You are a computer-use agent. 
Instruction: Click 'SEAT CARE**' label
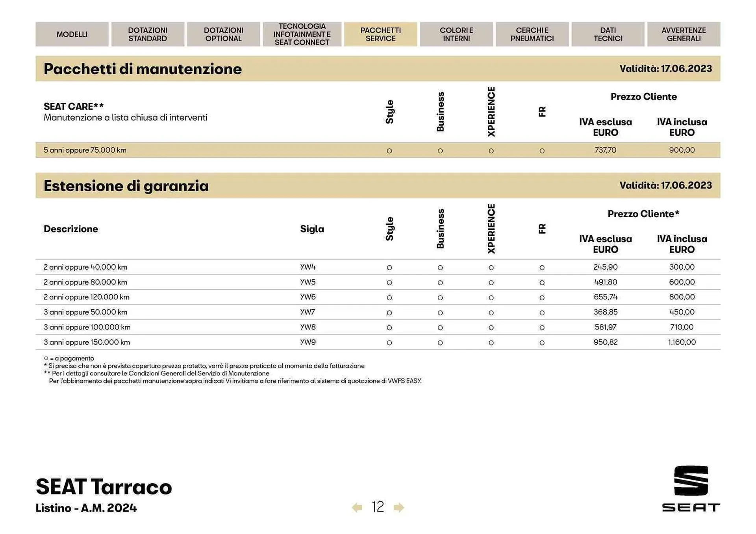pyautogui.click(x=74, y=106)
